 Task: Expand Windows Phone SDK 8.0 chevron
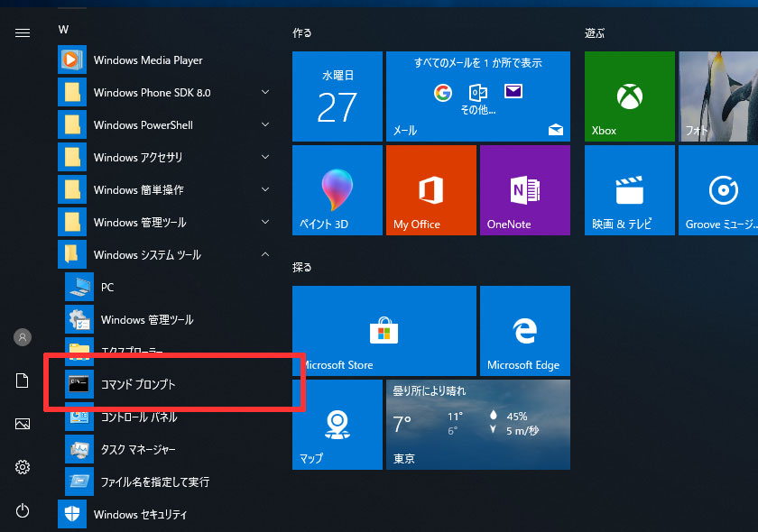[x=265, y=92]
